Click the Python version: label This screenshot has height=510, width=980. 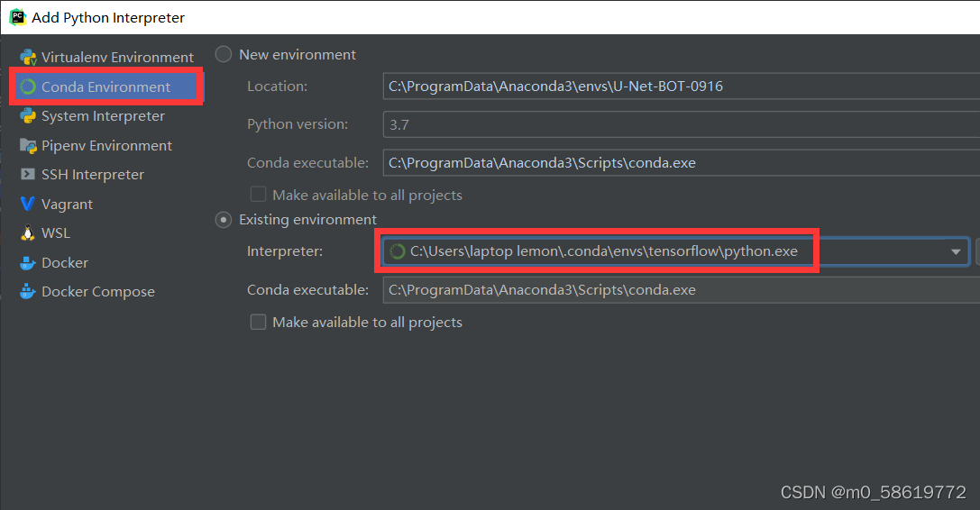pos(298,124)
